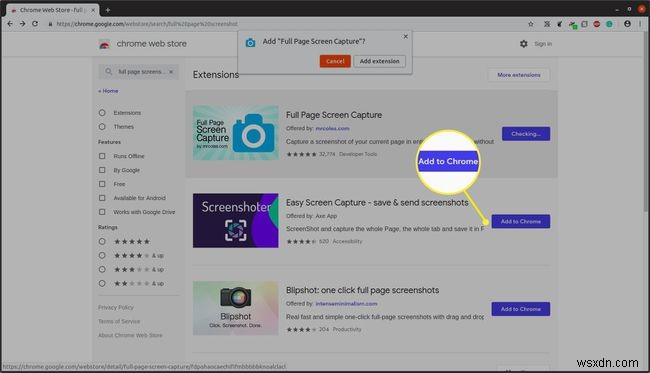Open a new browser tab with the plus icon
This screenshot has width=650, height=373.
tap(108, 10)
